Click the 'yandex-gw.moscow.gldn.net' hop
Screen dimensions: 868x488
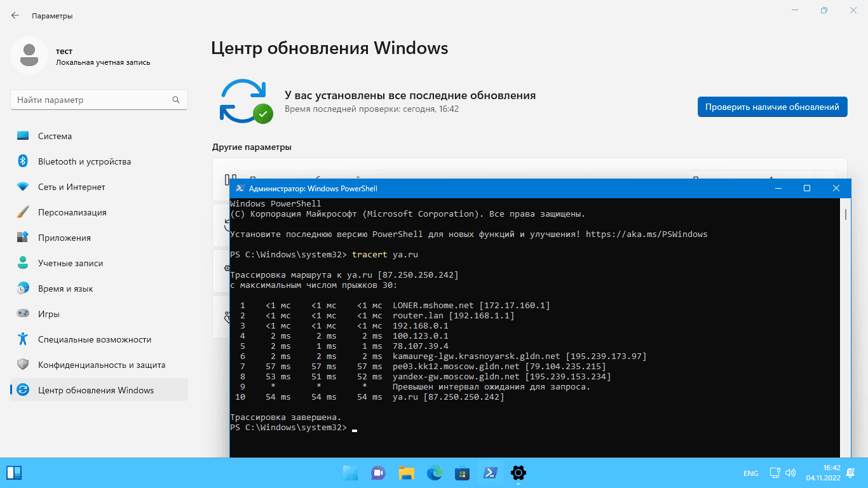click(456, 376)
